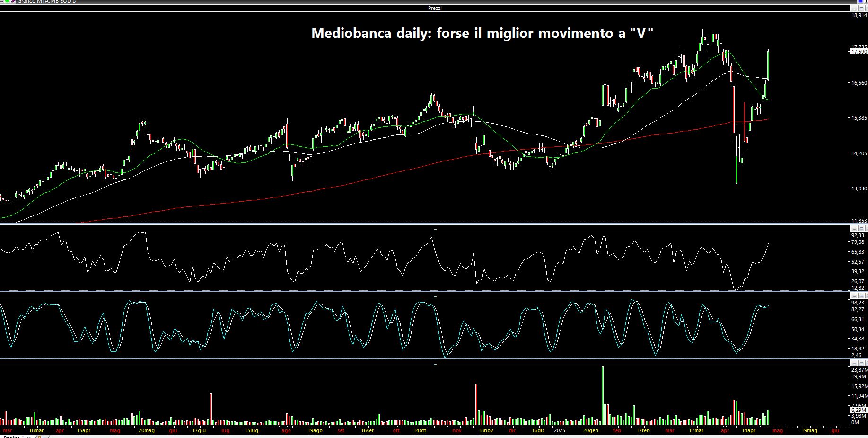
Task: Click oscillator scale value 52,57
Action: [858, 262]
